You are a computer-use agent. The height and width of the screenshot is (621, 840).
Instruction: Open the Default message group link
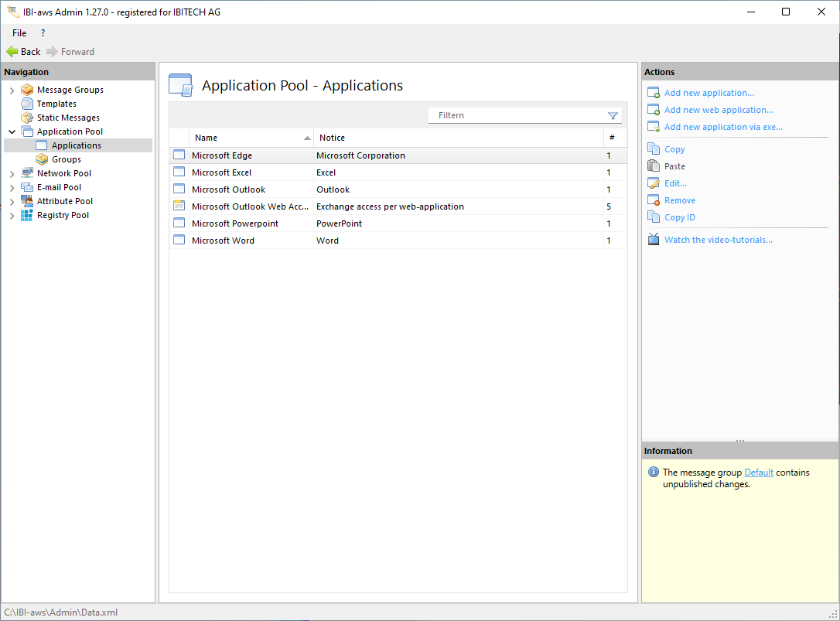coord(758,473)
